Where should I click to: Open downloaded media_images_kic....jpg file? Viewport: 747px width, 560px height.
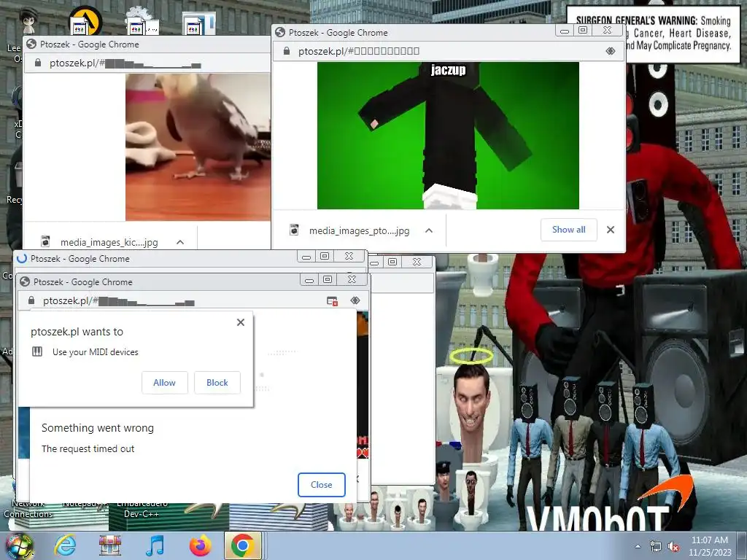click(x=109, y=242)
